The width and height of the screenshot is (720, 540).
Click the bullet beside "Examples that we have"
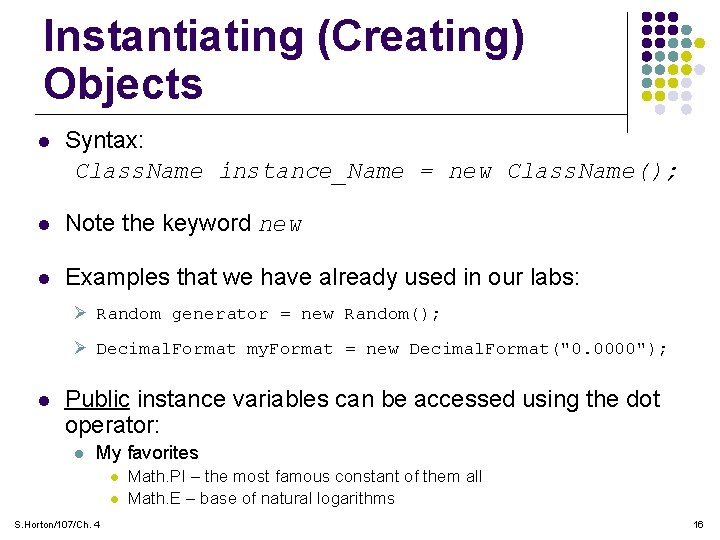click(43, 278)
